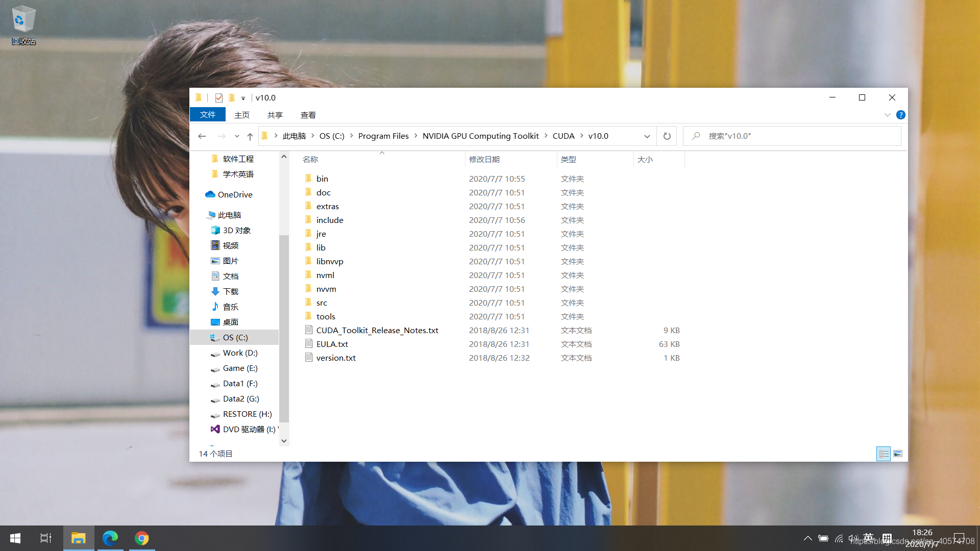
Task: Open Google Chrome from the taskbar
Action: pyautogui.click(x=142, y=538)
